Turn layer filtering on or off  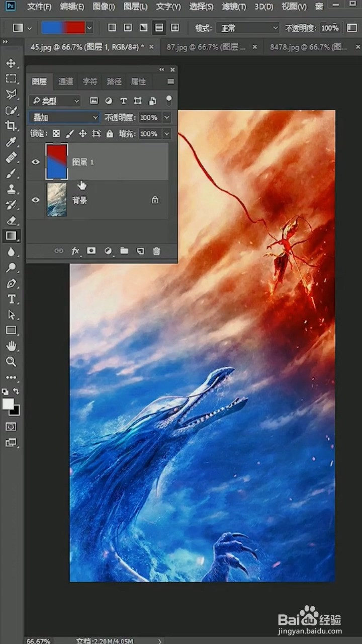pyautogui.click(x=169, y=100)
